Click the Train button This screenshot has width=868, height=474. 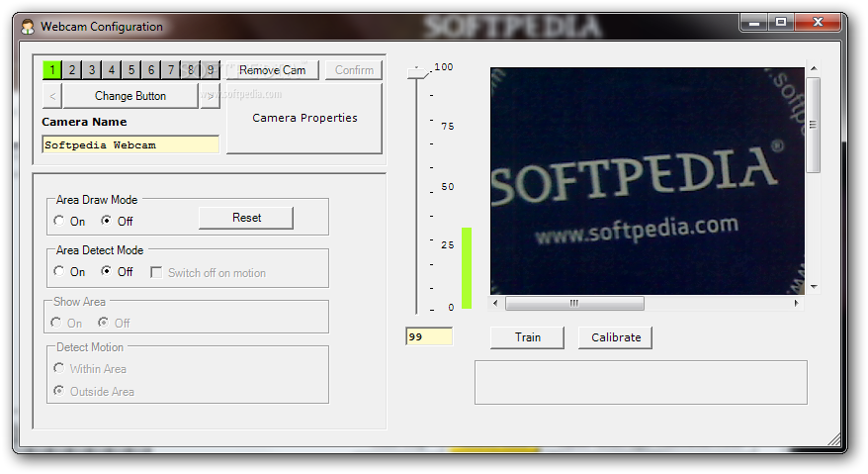527,337
